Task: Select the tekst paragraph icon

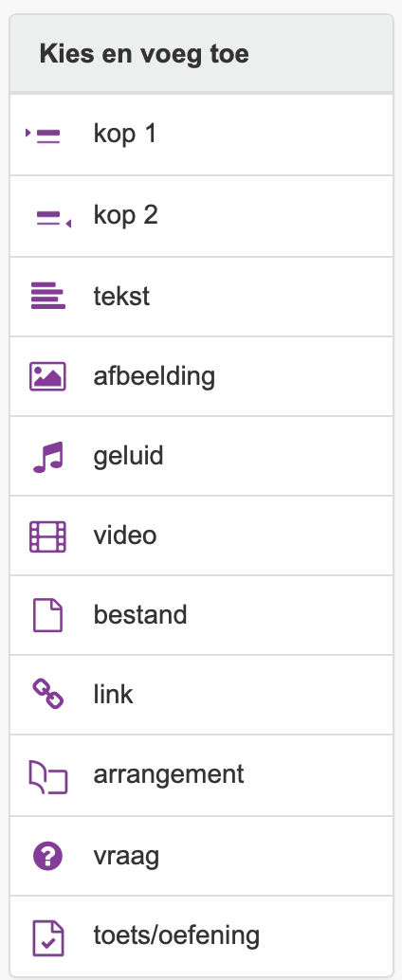Action: coord(48,295)
